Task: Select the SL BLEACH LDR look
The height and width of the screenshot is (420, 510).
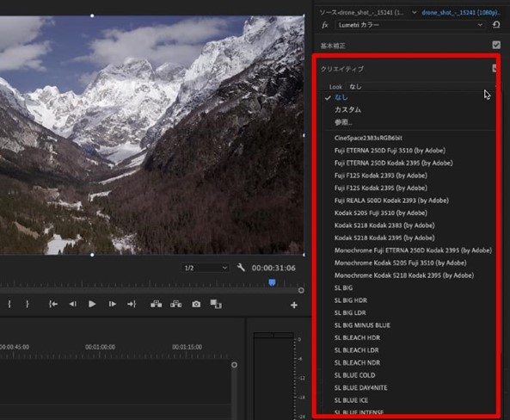Action: click(x=356, y=350)
